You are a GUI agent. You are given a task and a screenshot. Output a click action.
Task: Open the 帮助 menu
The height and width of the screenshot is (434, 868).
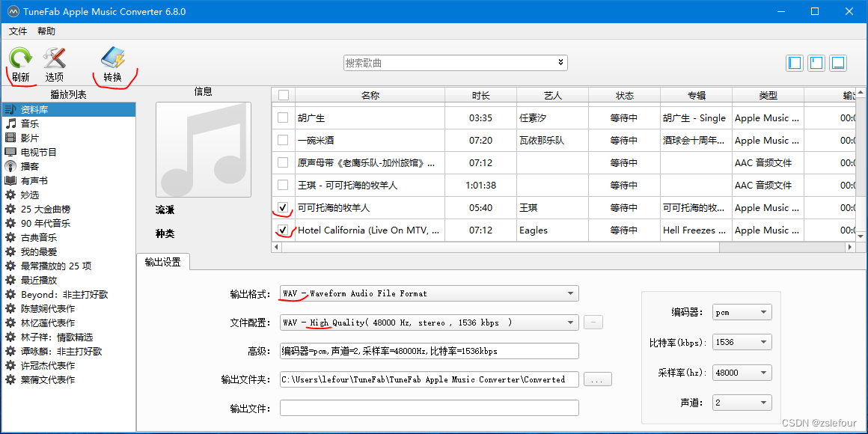point(46,31)
